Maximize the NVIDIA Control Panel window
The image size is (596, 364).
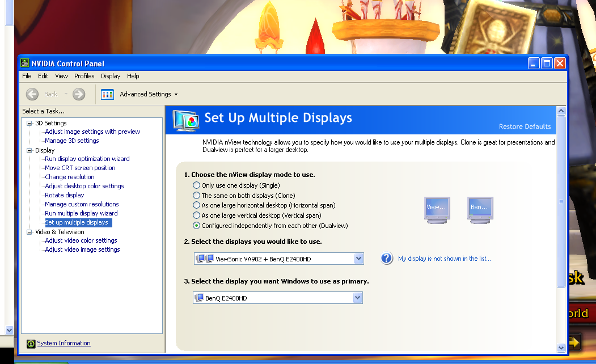click(547, 64)
